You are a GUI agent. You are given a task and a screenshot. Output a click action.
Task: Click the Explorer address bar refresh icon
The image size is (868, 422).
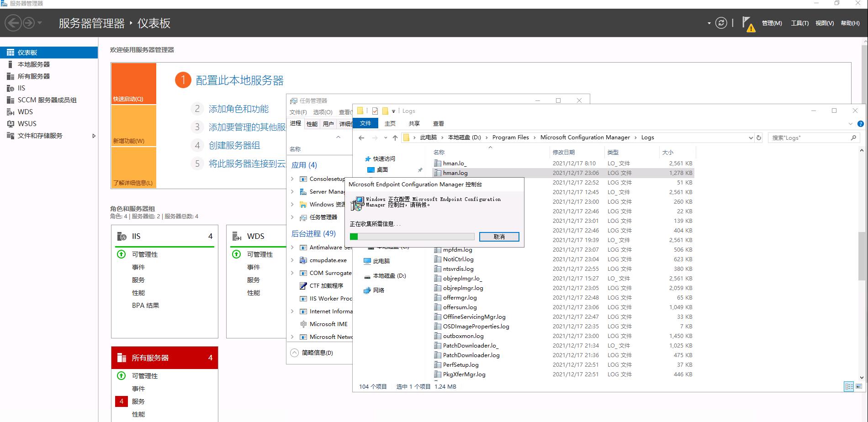(x=759, y=137)
